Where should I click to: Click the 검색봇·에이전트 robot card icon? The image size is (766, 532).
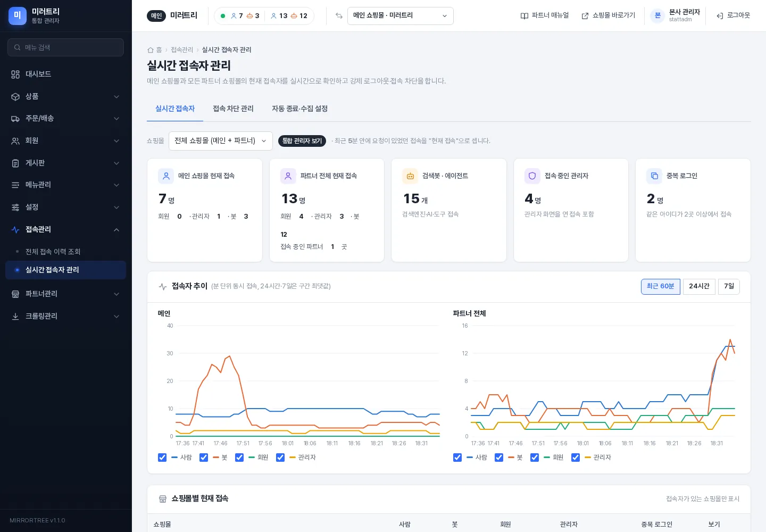pyautogui.click(x=410, y=176)
